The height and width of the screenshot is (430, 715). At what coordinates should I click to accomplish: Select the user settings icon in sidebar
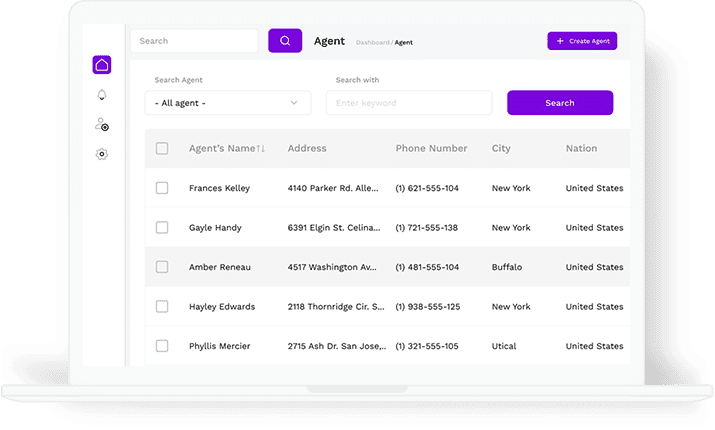pos(101,125)
